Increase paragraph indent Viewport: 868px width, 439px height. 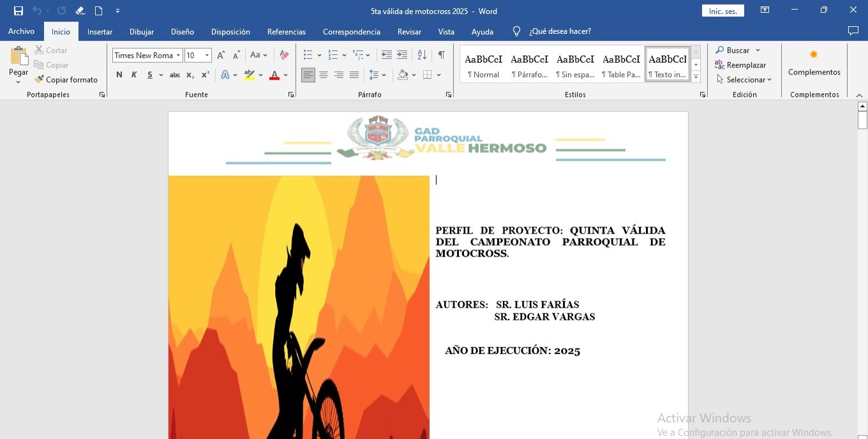click(x=402, y=55)
